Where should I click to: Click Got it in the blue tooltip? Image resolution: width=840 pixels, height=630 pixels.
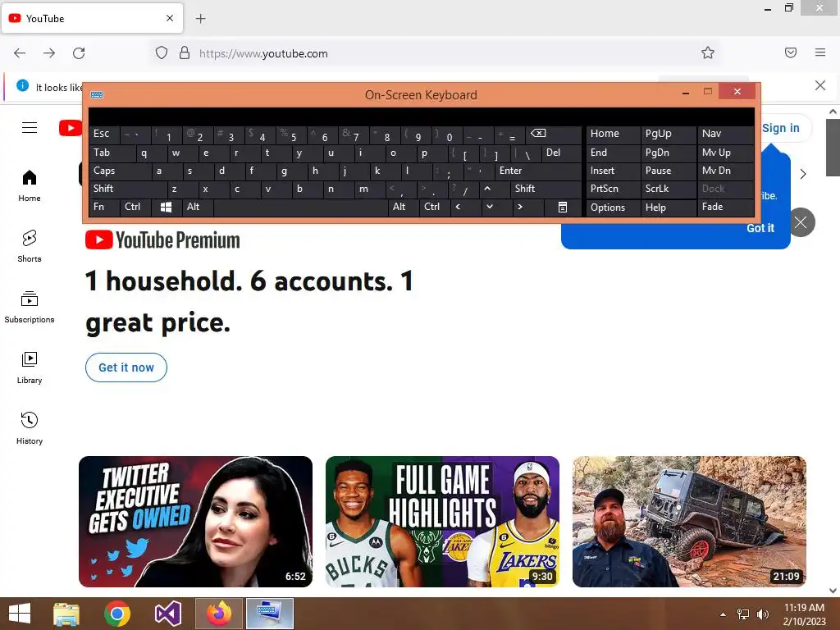pyautogui.click(x=760, y=228)
